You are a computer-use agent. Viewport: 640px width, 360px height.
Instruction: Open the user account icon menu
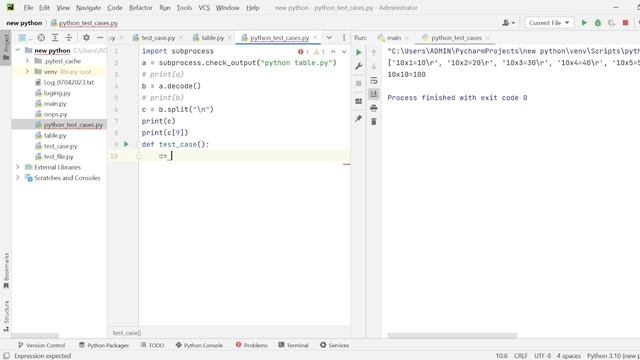tap(508, 23)
